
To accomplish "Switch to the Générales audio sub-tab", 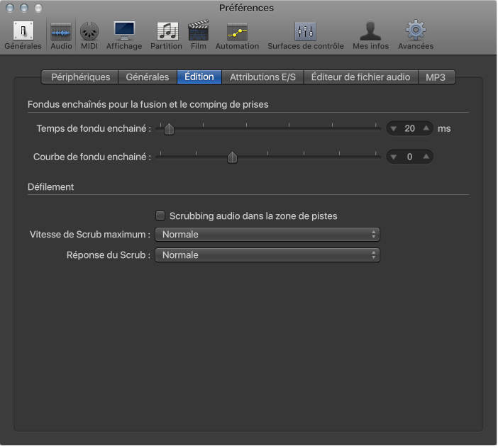I will 148,77.
